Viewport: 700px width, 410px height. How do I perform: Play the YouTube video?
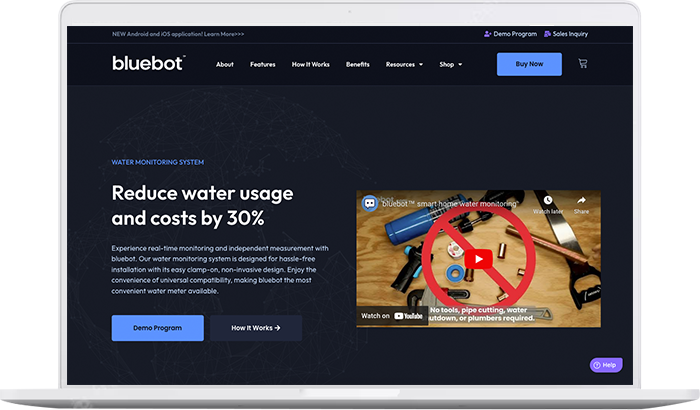[479, 259]
